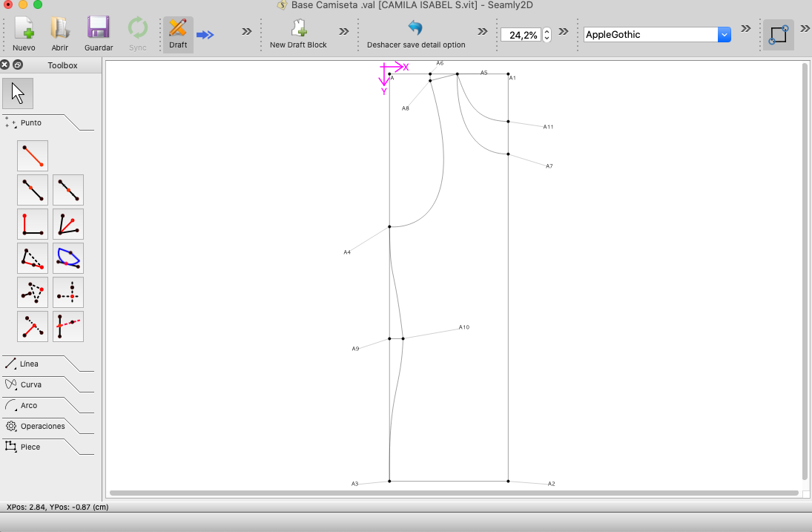The width and height of the screenshot is (812, 532).
Task: Expand hidden toolbar items after Draft mode
Action: [247, 31]
